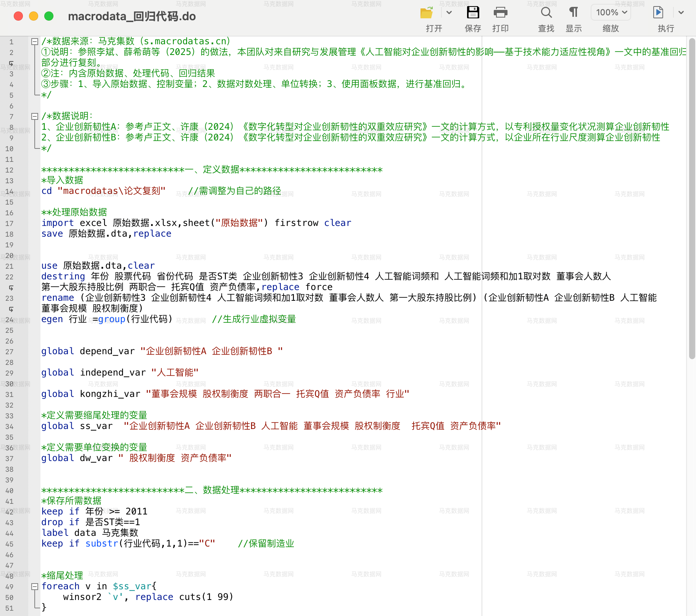
Task: Expand the Execute options arrow
Action: 681,13
